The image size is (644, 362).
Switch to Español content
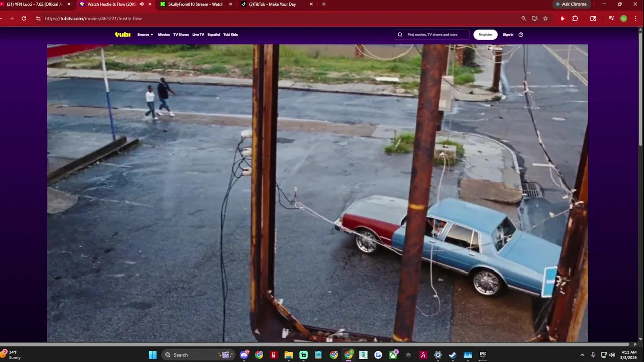214,34
